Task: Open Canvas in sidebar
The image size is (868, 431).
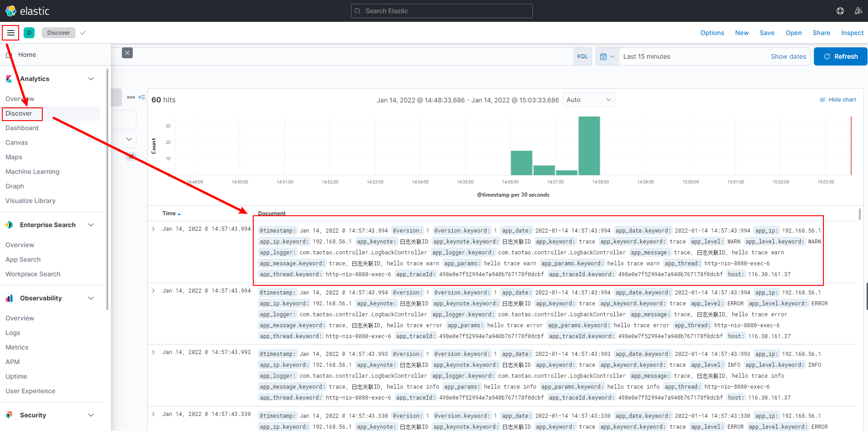Action: pyautogui.click(x=17, y=142)
